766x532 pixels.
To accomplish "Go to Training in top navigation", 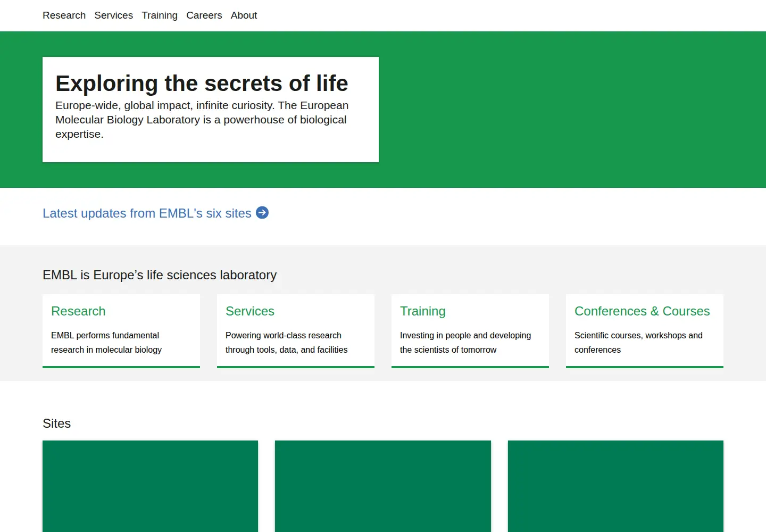I will point(160,15).
